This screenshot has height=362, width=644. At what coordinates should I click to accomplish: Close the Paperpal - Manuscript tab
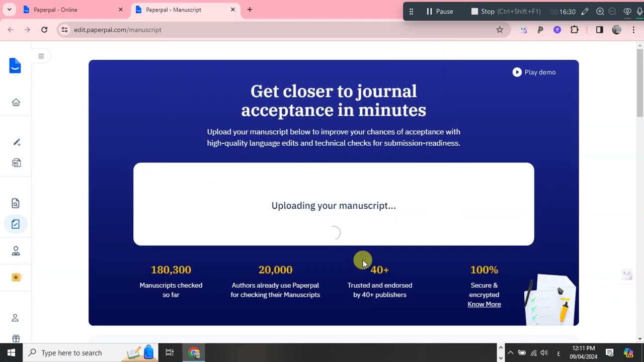[x=232, y=10]
